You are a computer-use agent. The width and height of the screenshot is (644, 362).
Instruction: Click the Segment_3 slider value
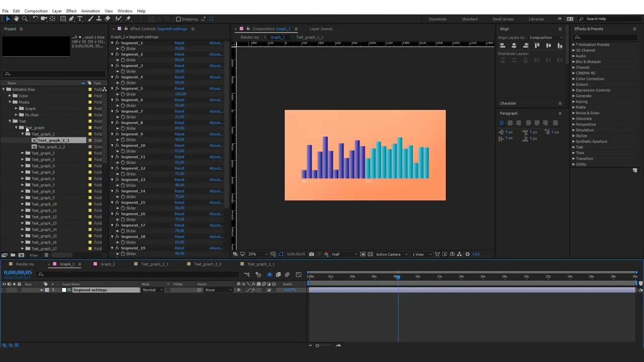coord(179,71)
